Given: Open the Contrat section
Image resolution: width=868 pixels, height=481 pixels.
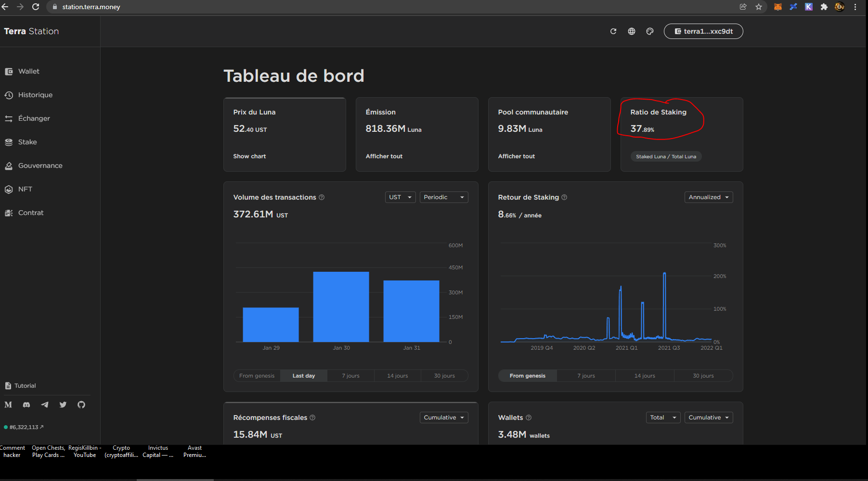Looking at the screenshot, I should tap(24, 213).
